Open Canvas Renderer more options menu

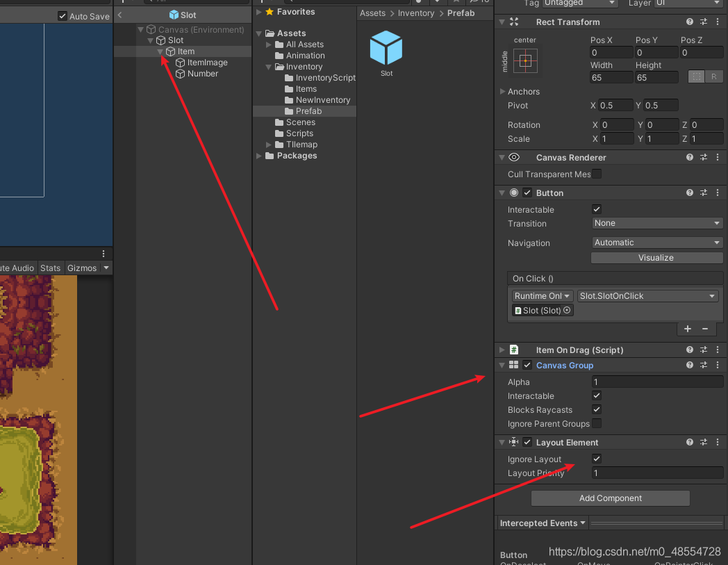[718, 158]
